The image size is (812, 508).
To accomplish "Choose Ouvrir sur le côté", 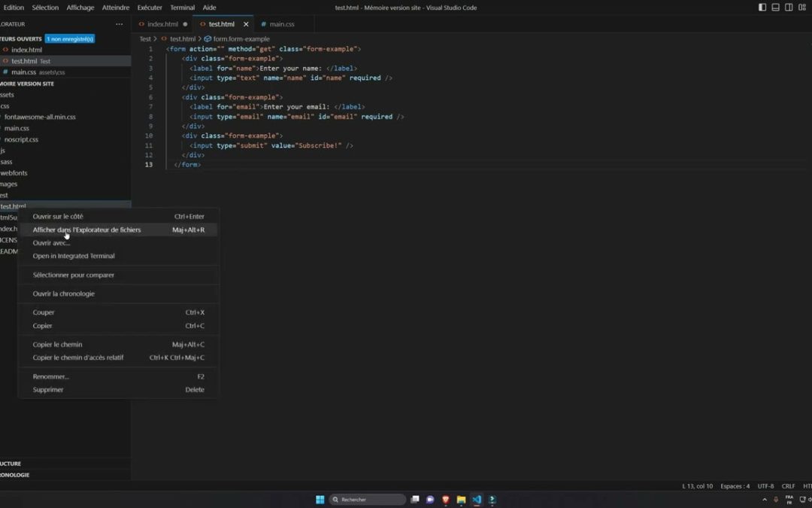I will [119, 216].
